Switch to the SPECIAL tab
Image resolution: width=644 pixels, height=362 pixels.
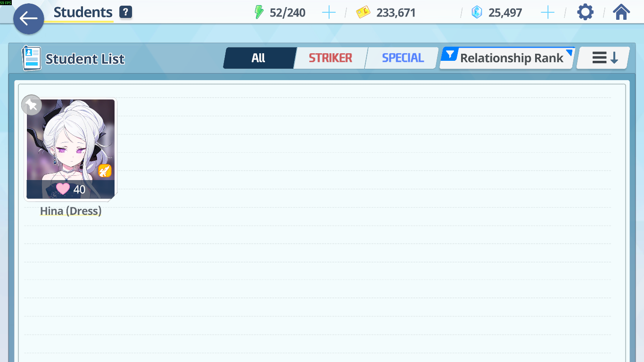coord(403,58)
